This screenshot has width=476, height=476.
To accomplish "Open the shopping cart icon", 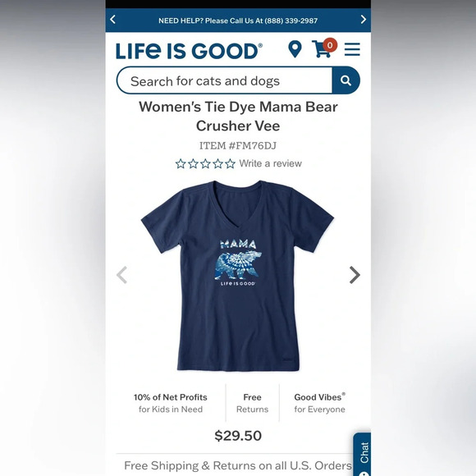I will tap(323, 48).
